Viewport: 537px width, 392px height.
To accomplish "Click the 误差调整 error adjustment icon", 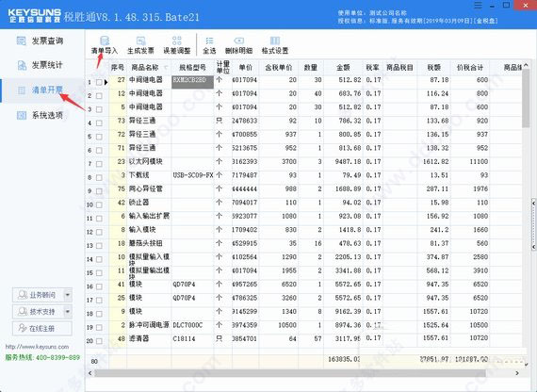I will pos(177,41).
